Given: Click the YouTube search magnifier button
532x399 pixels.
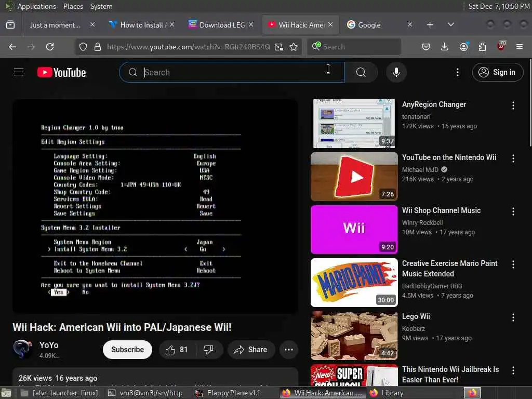Looking at the screenshot, I should point(361,72).
